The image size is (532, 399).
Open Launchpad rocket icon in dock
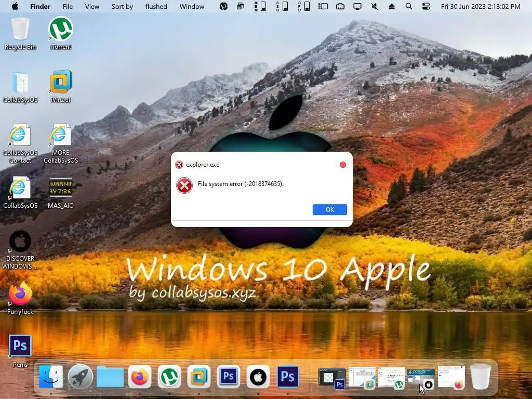coord(81,377)
